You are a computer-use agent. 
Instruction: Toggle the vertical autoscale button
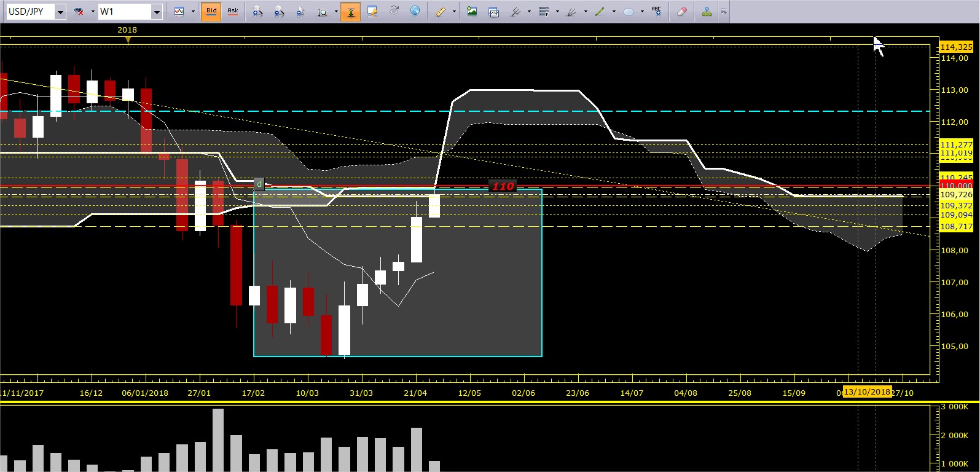tap(350, 12)
